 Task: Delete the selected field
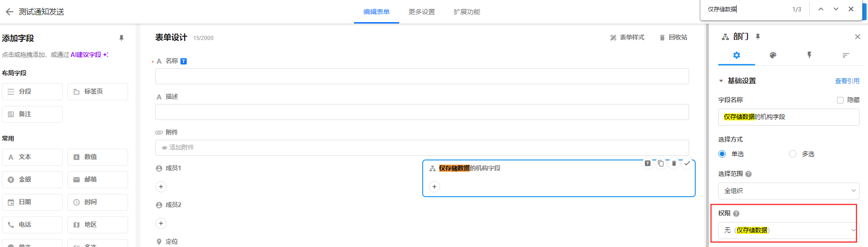(x=674, y=163)
